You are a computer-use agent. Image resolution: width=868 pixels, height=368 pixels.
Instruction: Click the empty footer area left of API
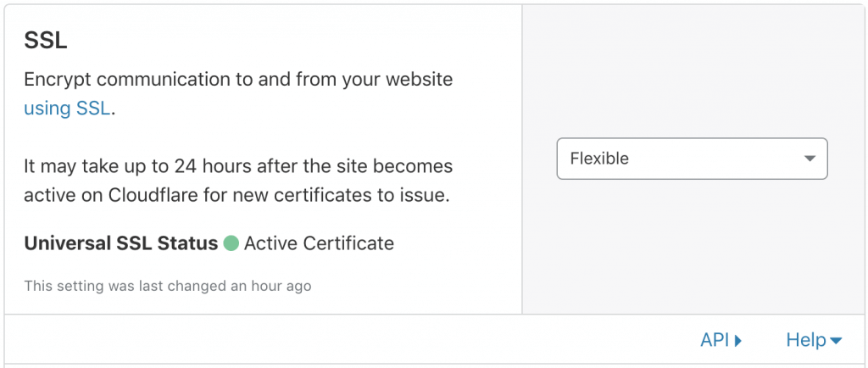click(348, 340)
